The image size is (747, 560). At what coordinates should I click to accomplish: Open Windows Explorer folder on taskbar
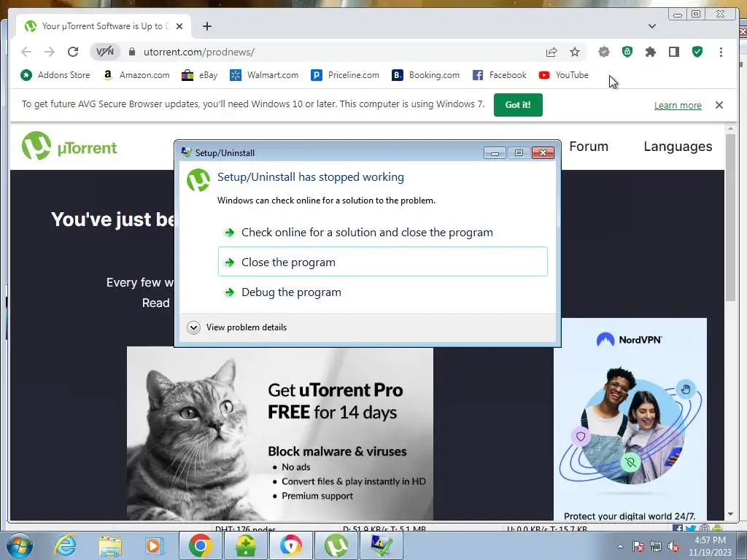110,545
